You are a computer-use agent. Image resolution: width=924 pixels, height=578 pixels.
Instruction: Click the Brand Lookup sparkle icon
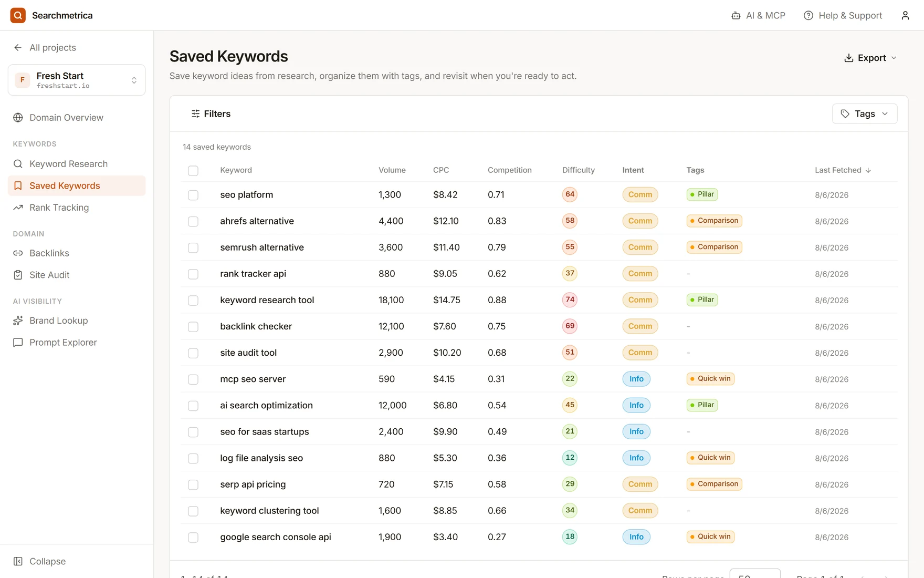18,321
